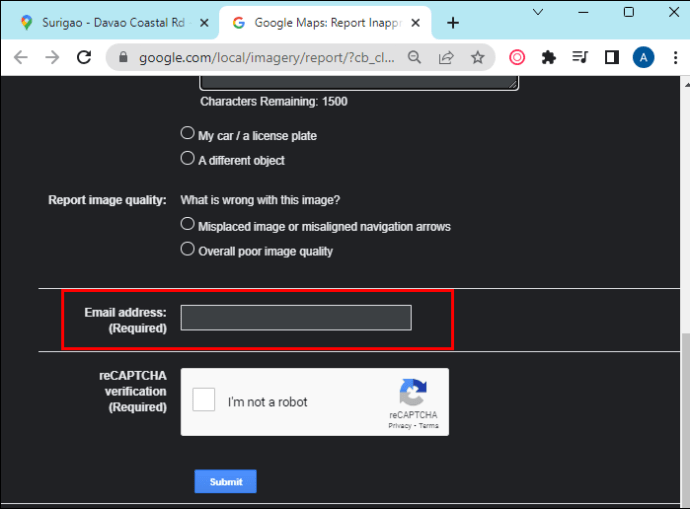
Task: Choose Overall poor image quality option
Action: tap(187, 249)
